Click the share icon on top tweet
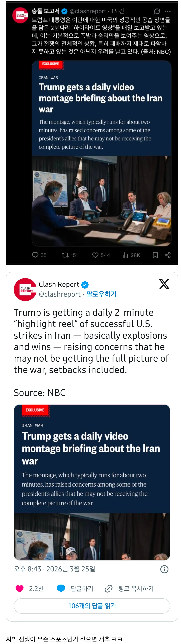The width and height of the screenshot is (181, 644). (x=168, y=255)
